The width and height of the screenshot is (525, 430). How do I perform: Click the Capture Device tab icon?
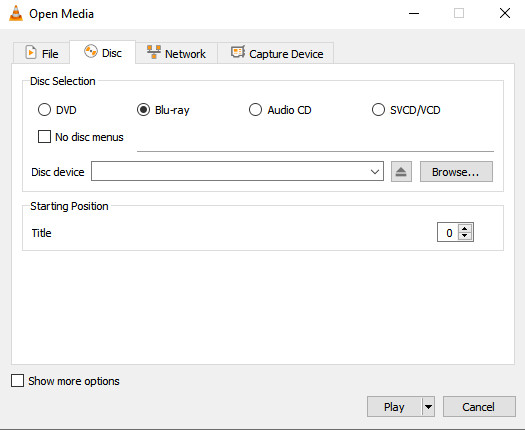click(x=238, y=52)
